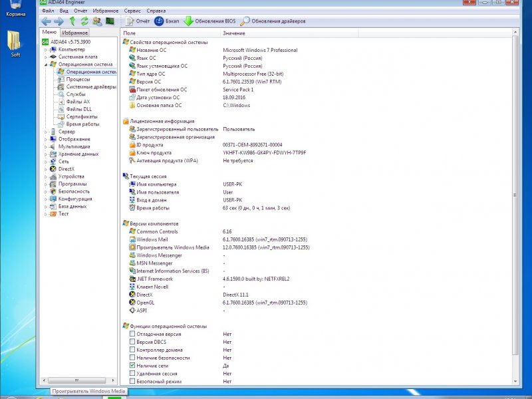Toggle the Наличие безопасности checkbox
This screenshot has width=532, height=399.
pos(132,358)
